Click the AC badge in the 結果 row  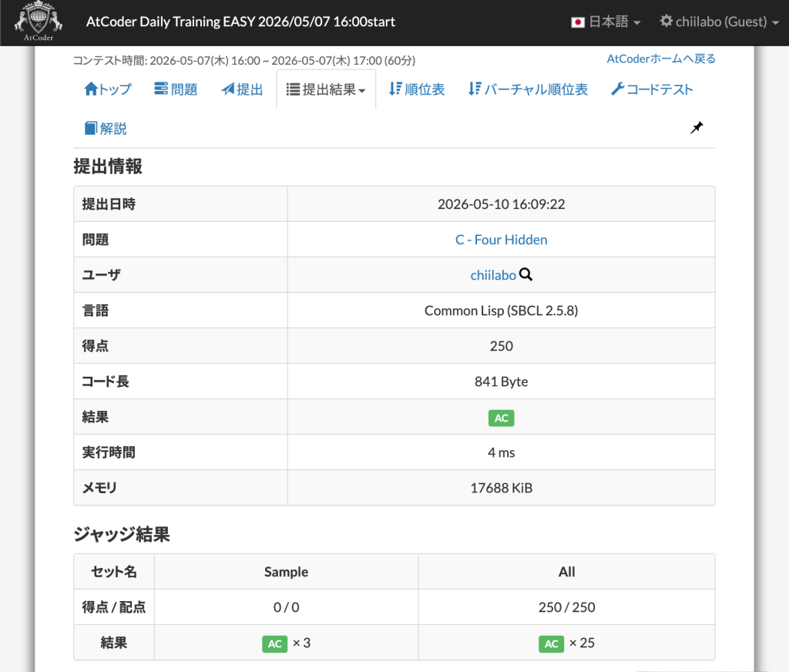pyautogui.click(x=501, y=418)
